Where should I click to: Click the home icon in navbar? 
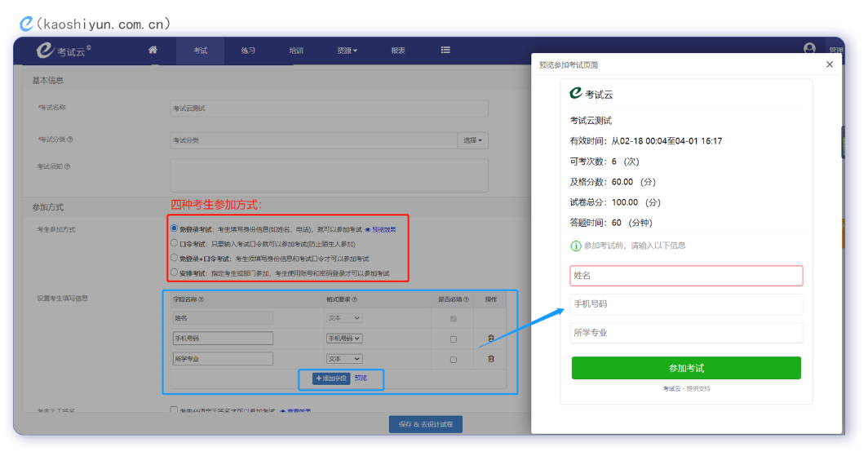[153, 51]
